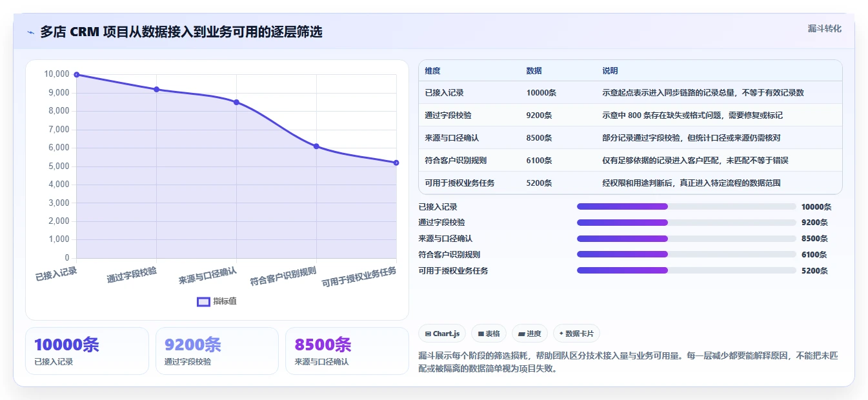Viewport: 868px width, 400px height.
Task: Click the x-axis label 通过字段校验
Action: tap(132, 274)
